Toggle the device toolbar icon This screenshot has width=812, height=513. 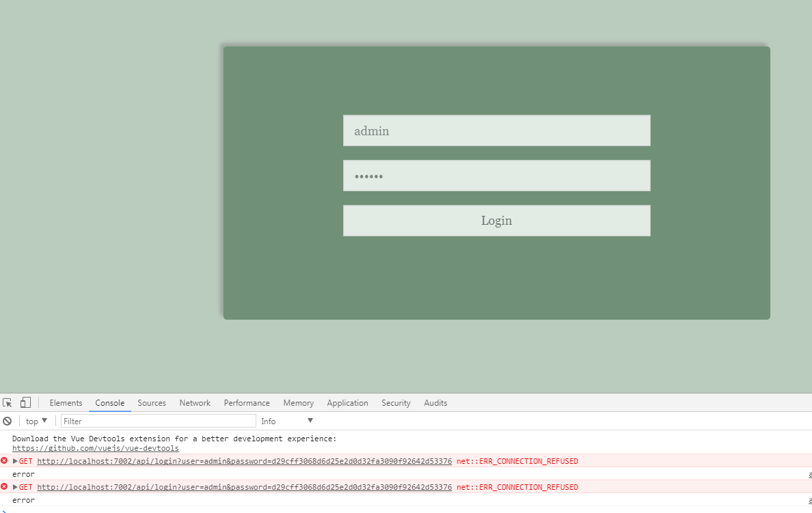[25, 403]
